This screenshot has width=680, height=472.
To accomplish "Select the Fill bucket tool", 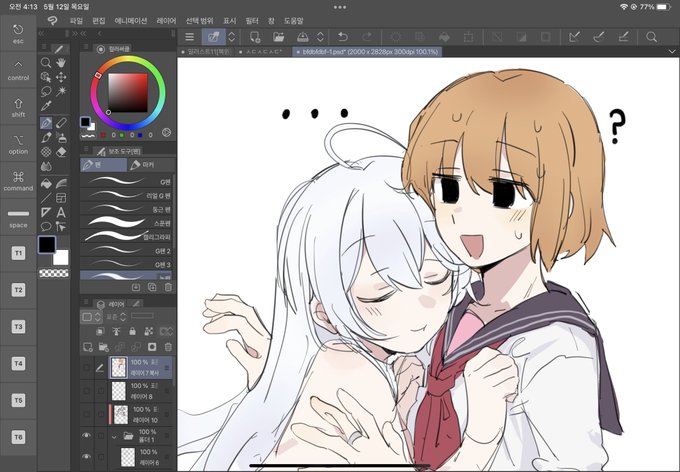I will [x=46, y=184].
